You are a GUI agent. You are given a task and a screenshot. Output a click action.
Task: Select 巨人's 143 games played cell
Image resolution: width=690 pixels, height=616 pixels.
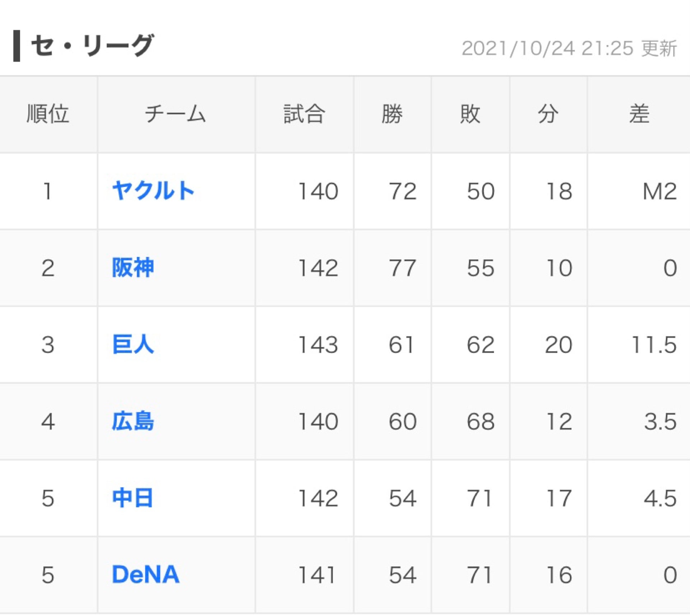(x=318, y=345)
